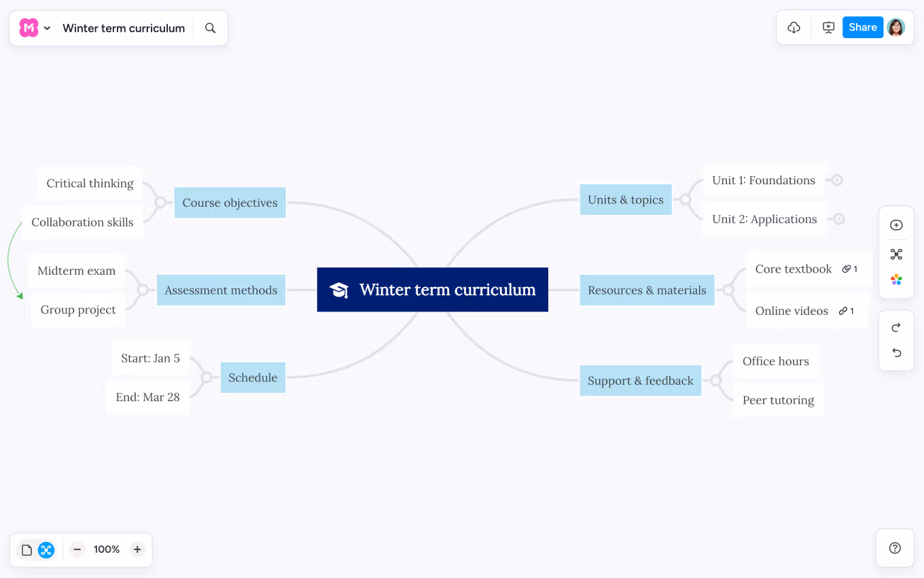
Task: Expand the Unit 1: Foundations node
Action: click(838, 180)
